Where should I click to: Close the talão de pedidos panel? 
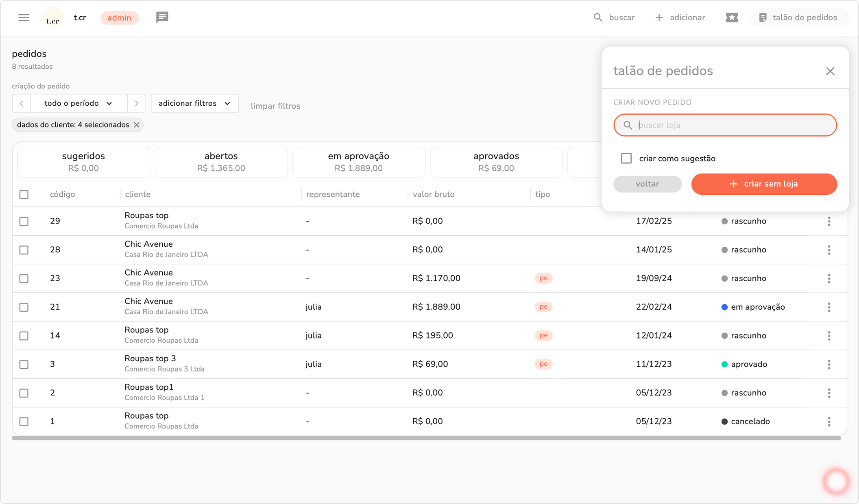(830, 71)
